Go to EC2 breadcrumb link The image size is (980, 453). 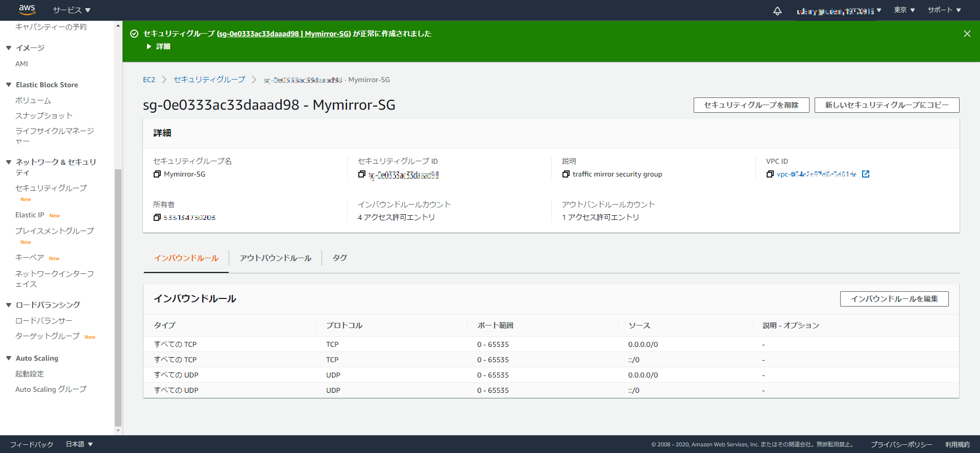[149, 80]
